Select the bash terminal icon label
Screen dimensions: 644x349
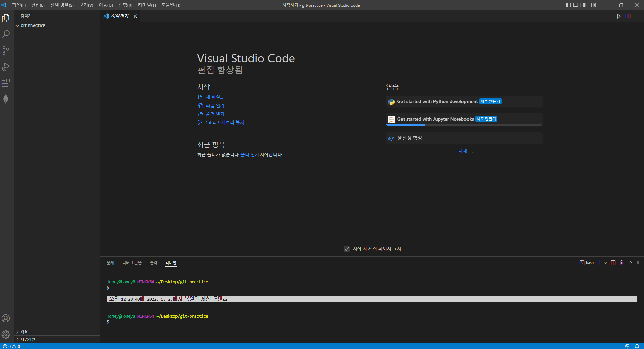[x=587, y=263]
